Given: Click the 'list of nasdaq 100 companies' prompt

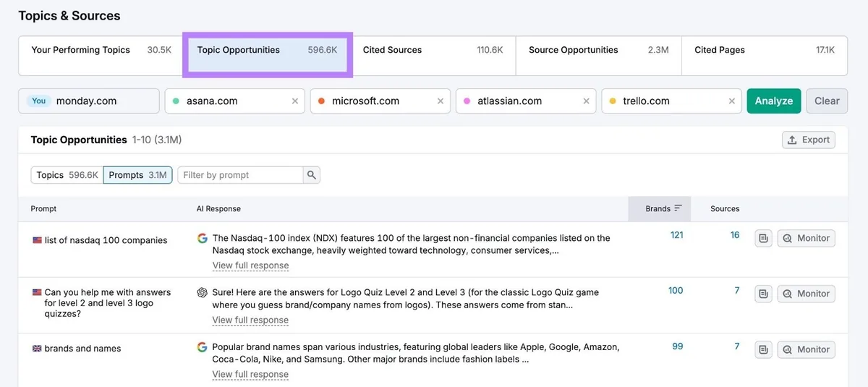Looking at the screenshot, I should 106,240.
